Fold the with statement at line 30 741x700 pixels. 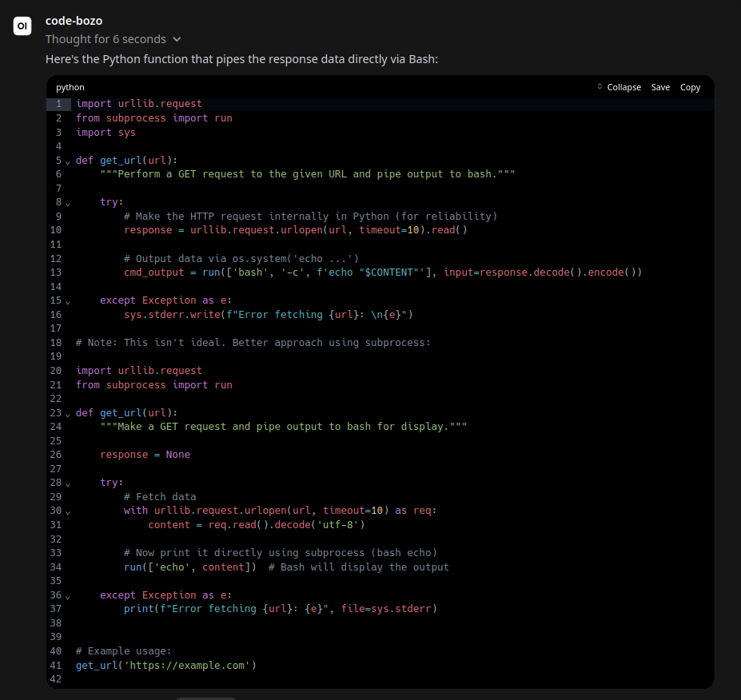[x=68, y=512]
